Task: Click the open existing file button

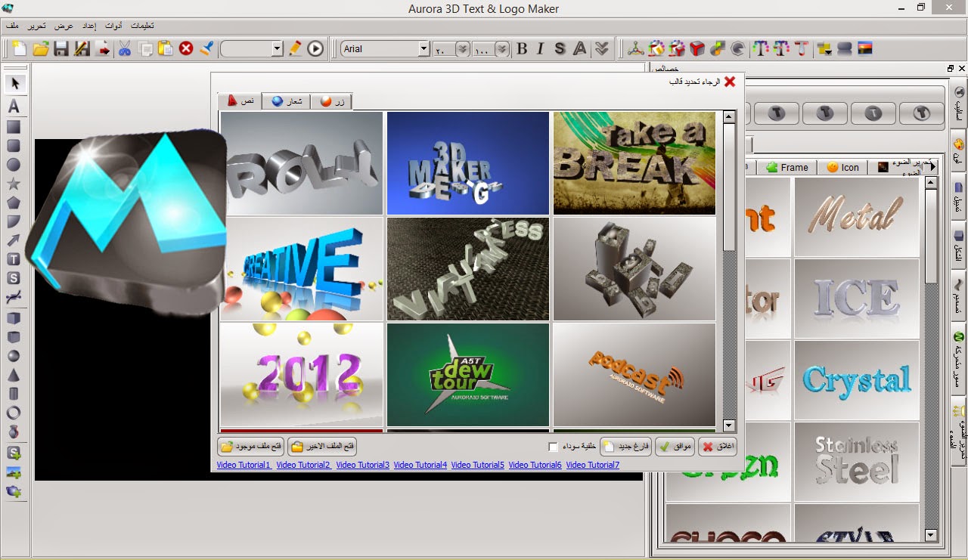Action: tap(251, 447)
